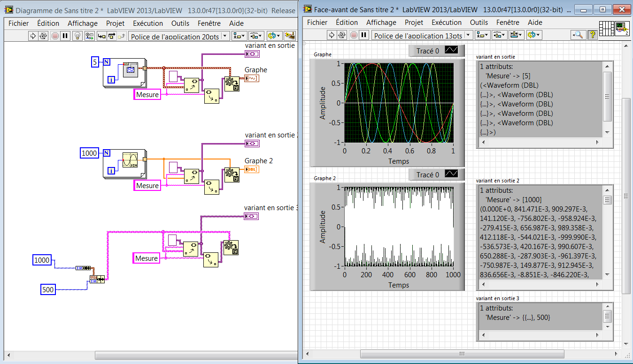Click the Mesure string constant below the top loop
Viewport: 633px width, 364px height.
click(147, 95)
